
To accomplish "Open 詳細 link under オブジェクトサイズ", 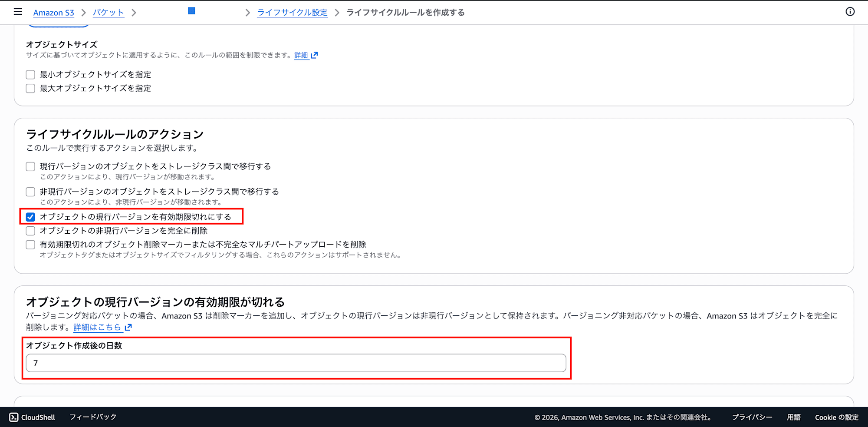I will coord(301,55).
